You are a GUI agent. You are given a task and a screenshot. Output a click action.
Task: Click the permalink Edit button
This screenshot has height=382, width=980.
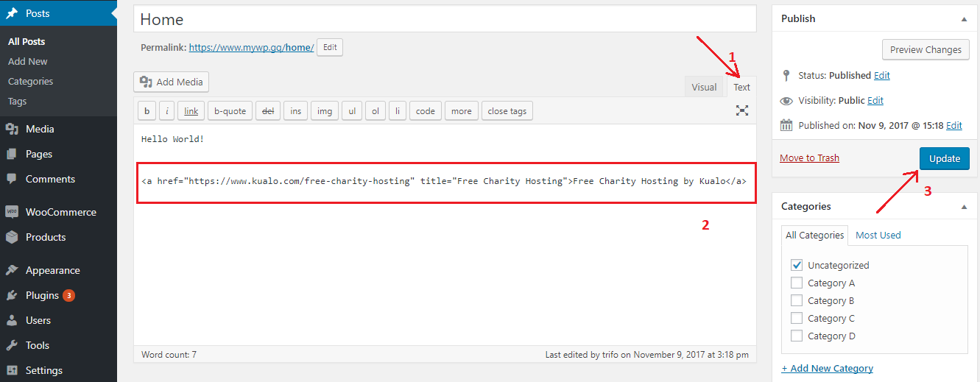(330, 47)
